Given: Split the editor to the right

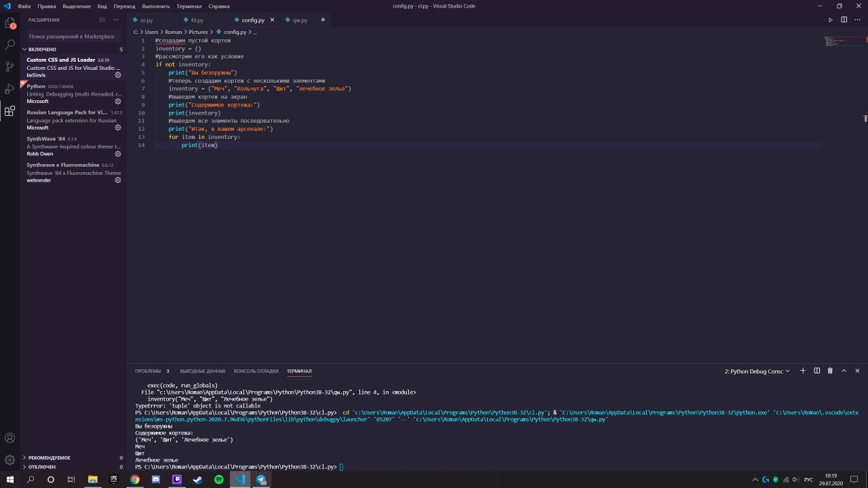Looking at the screenshot, I should coord(844,20).
